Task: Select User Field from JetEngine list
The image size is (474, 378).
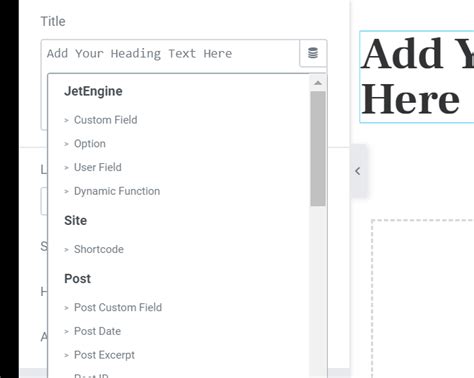Action: (98, 167)
